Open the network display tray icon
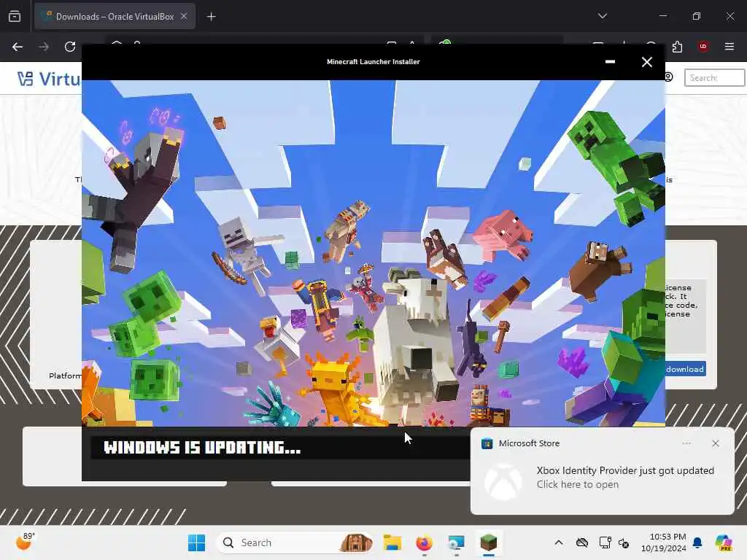Viewport: 747px width, 560px height. 605,542
